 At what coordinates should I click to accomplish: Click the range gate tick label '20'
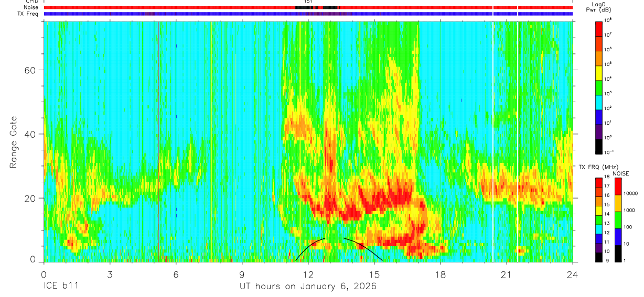(31, 198)
